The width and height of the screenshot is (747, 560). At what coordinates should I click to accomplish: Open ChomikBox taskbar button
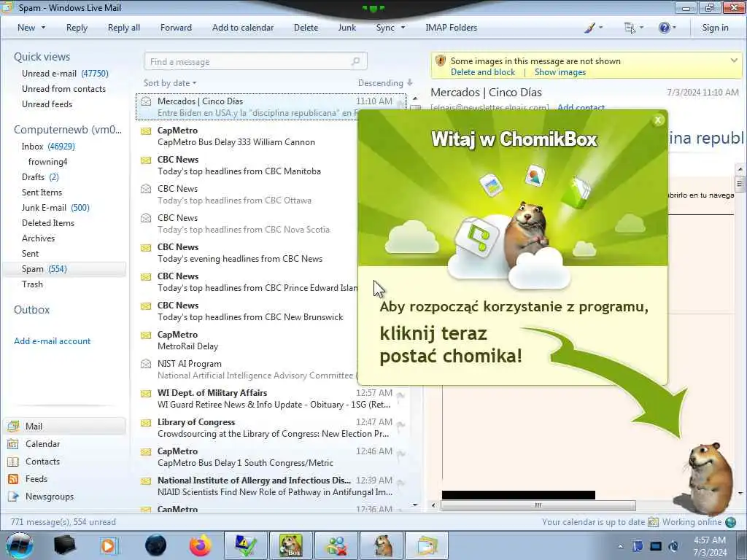tap(290, 545)
